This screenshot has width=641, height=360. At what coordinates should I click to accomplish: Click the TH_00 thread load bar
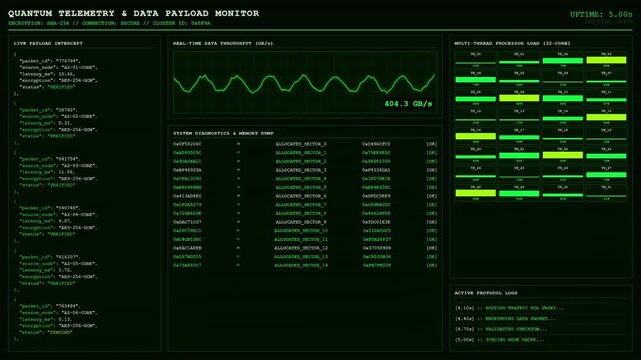pyautogui.click(x=475, y=63)
